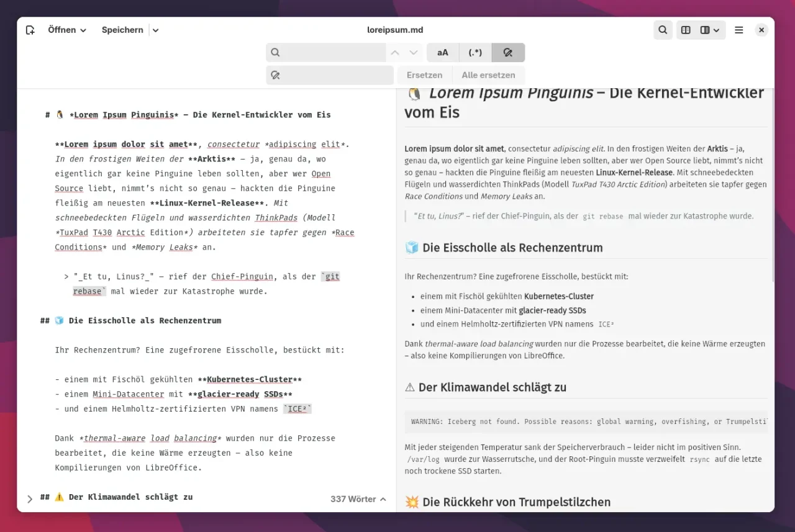This screenshot has height=532, width=795.
Task: Open the hamburger main menu
Action: [738, 30]
